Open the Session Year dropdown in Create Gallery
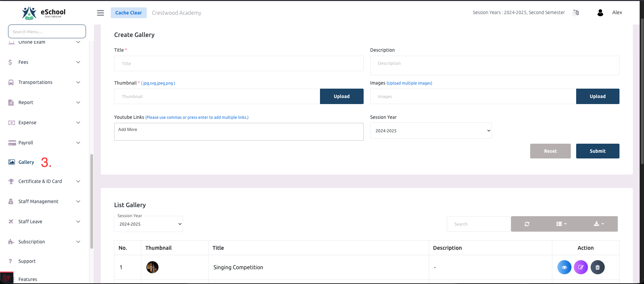644x284 pixels. pyautogui.click(x=430, y=131)
